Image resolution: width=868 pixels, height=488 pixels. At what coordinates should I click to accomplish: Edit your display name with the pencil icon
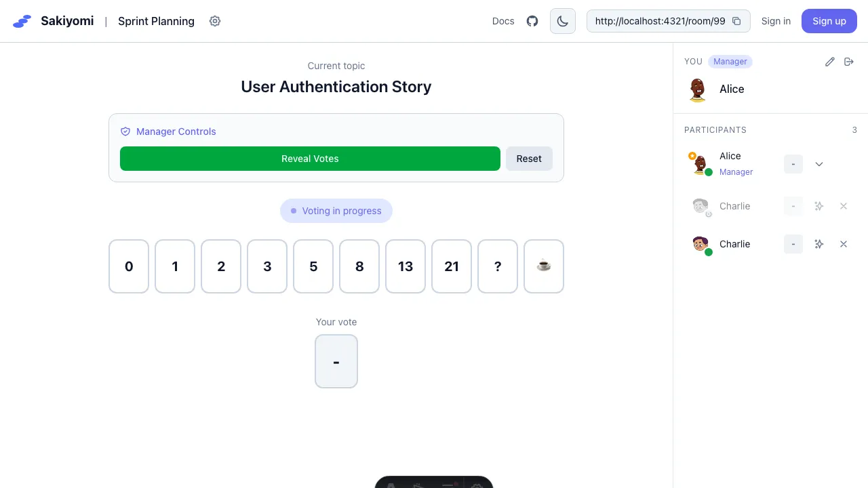click(829, 62)
